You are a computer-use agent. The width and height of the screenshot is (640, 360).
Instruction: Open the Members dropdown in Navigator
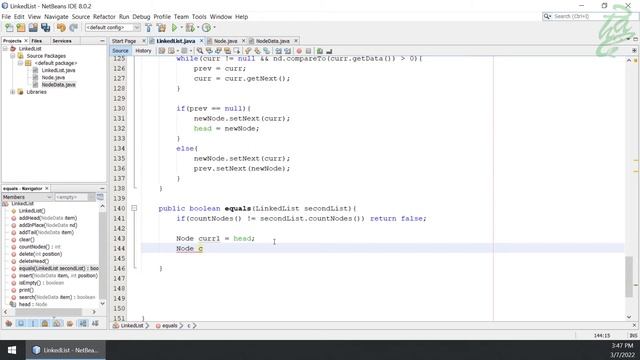27,197
